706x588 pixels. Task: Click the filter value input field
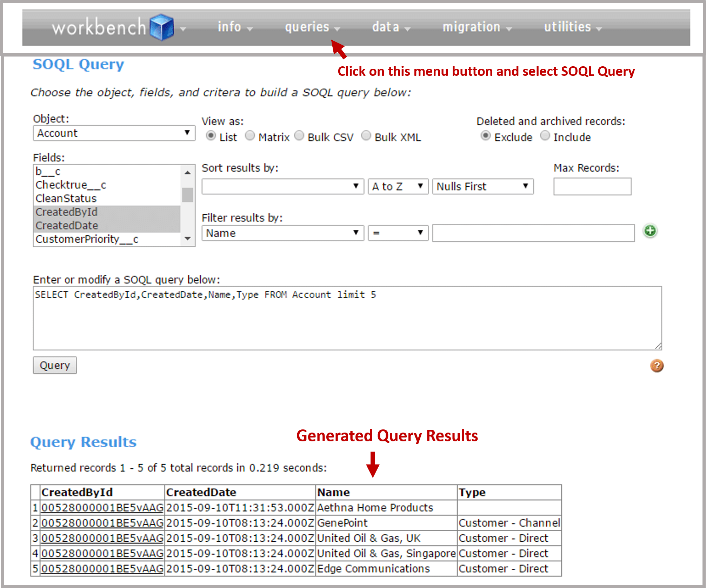(x=533, y=233)
